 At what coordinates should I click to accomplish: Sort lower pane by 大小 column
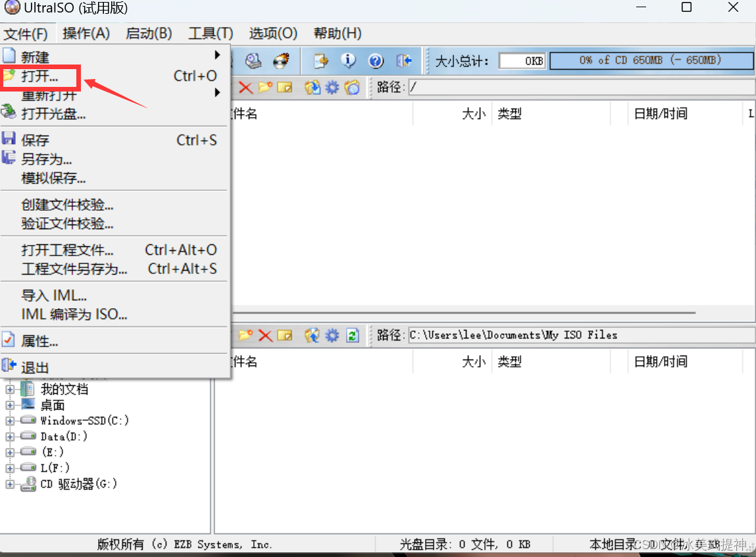(x=452, y=361)
